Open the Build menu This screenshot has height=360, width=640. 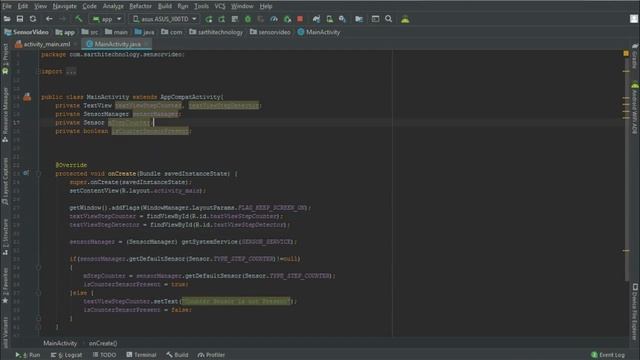tap(164, 6)
